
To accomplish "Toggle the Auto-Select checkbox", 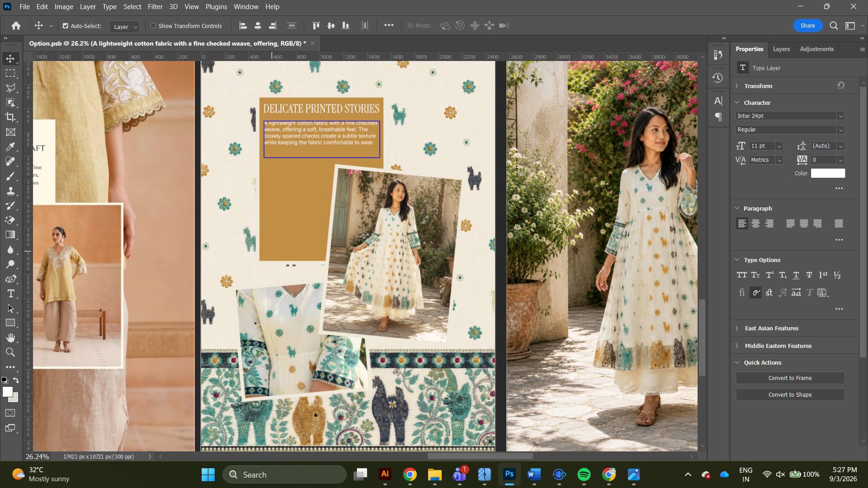I will click(x=66, y=26).
